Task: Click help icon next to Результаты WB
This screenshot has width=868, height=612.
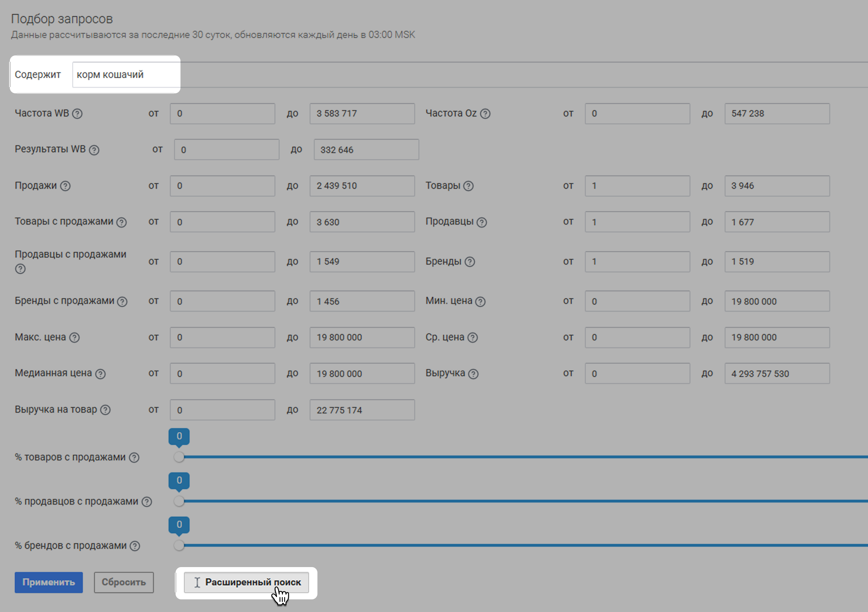Action: [94, 150]
